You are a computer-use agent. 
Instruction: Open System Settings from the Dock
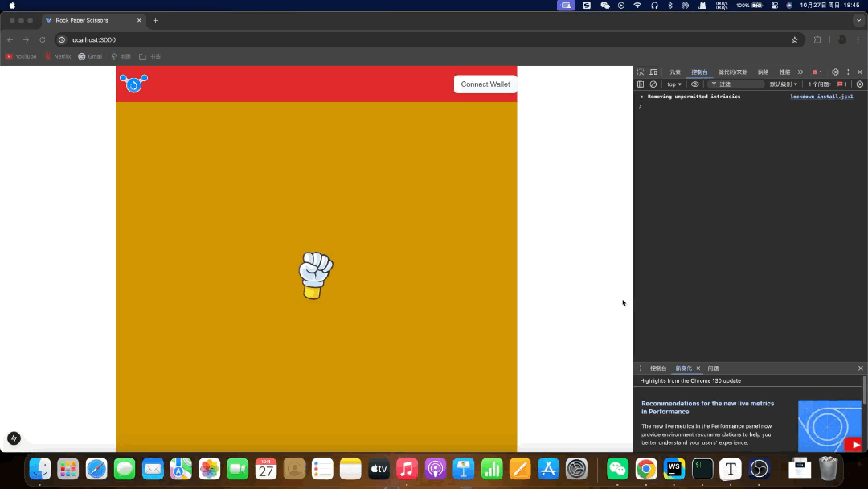(x=576, y=469)
